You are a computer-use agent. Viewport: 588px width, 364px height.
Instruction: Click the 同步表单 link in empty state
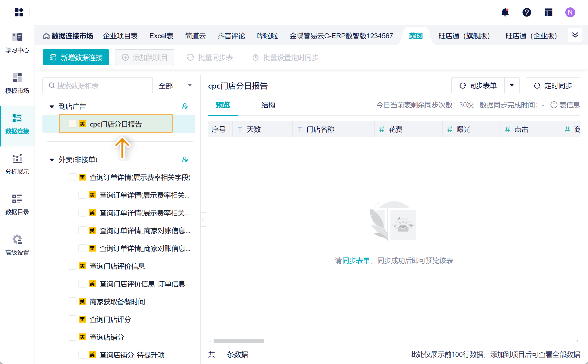tap(356, 261)
